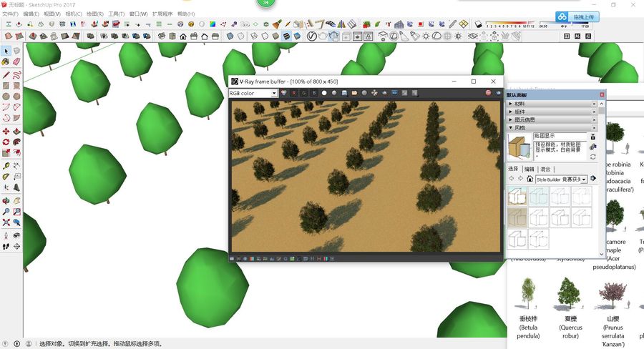
Task: Select the arrow Select tool
Action: (x=6, y=51)
